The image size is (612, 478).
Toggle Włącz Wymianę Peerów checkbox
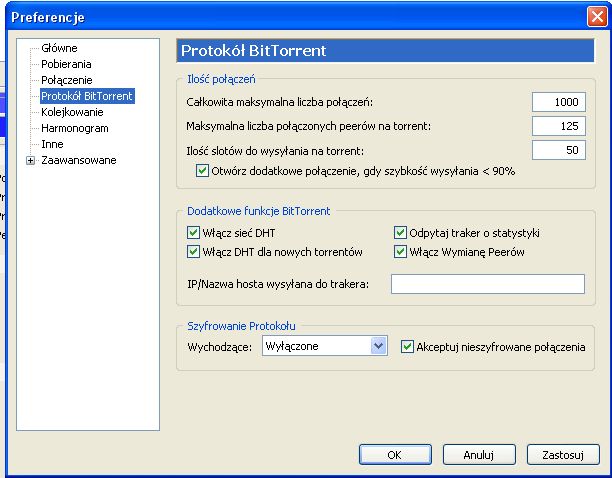tap(400, 252)
